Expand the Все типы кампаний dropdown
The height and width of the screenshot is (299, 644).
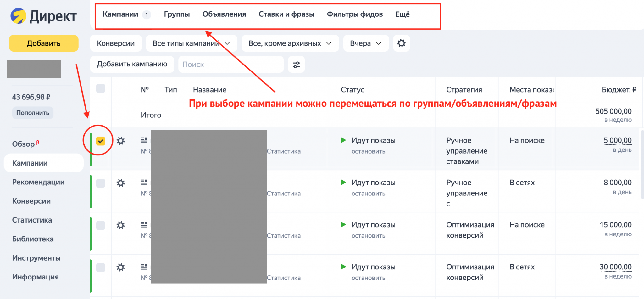click(x=192, y=43)
